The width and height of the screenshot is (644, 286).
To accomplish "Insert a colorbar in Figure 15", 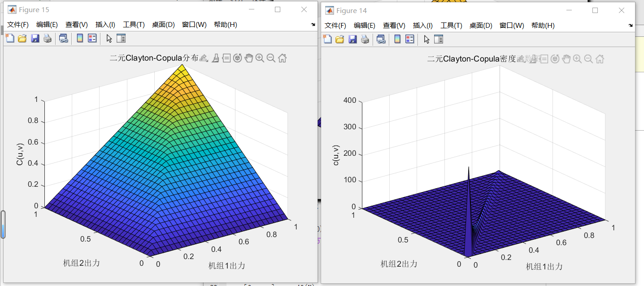I will click(80, 39).
